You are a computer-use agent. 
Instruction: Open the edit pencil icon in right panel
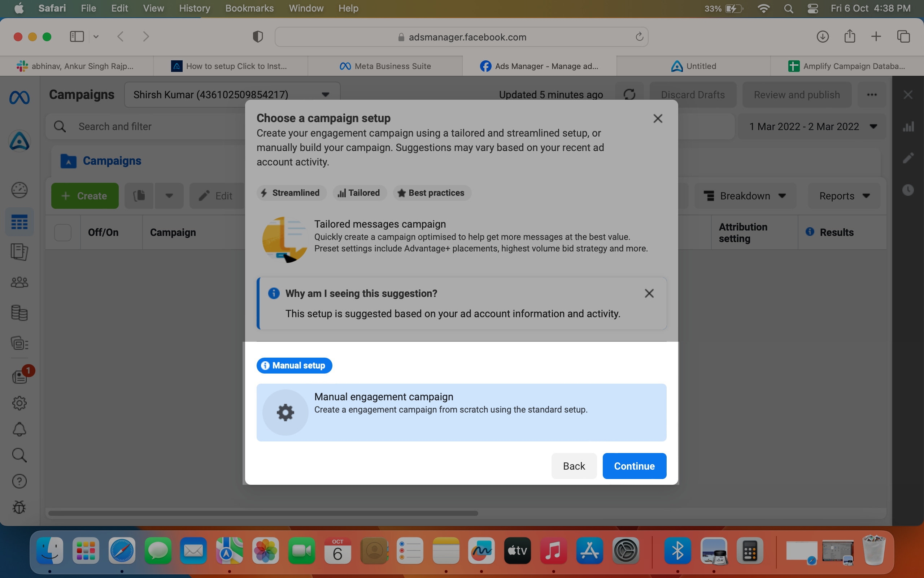(x=908, y=158)
